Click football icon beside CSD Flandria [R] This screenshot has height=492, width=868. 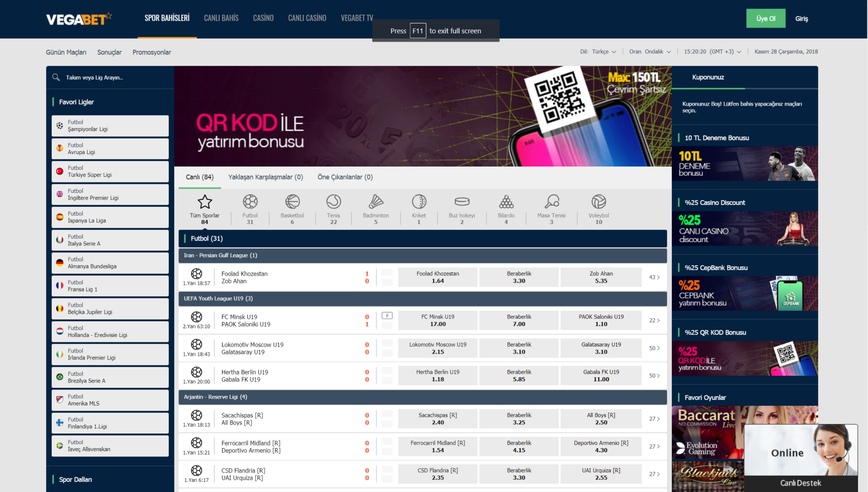[x=197, y=470]
